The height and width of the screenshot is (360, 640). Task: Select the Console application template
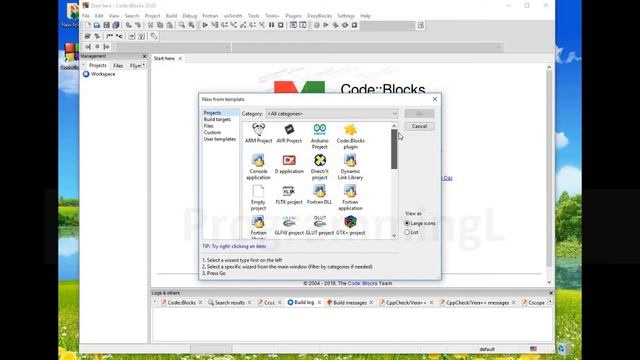coord(258,167)
